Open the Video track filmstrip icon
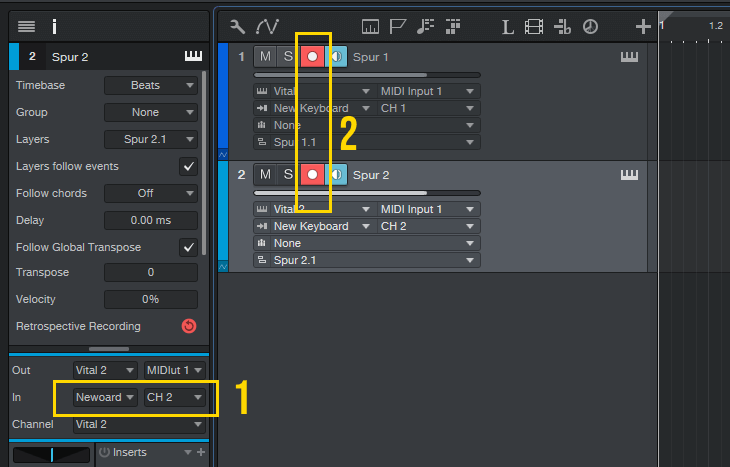The width and height of the screenshot is (730, 467). click(534, 27)
